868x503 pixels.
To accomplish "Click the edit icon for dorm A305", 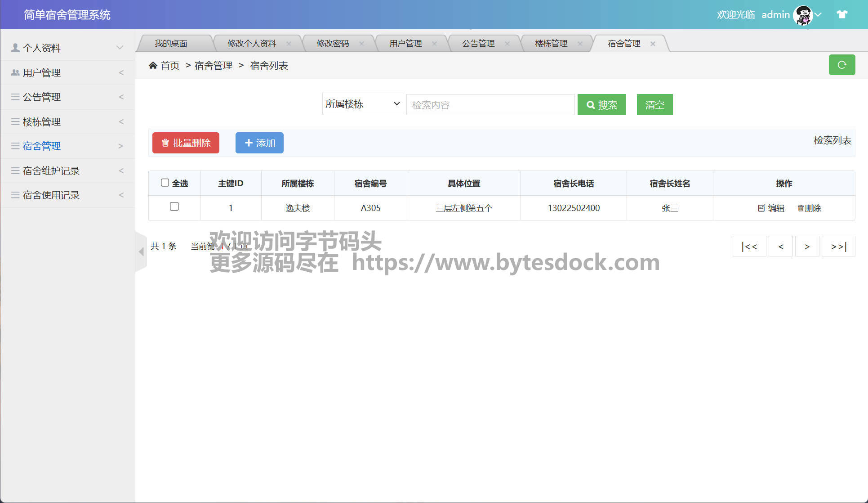I will pyautogui.click(x=761, y=208).
